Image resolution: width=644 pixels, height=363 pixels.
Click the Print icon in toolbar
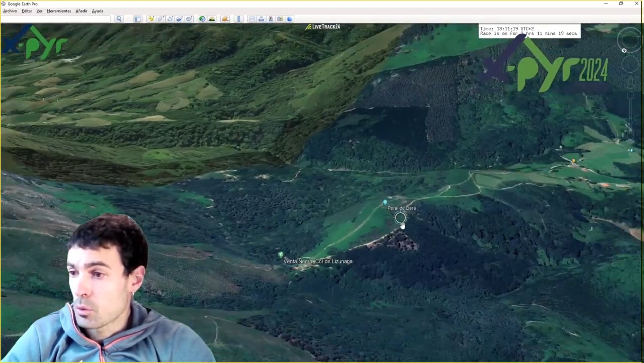pyautogui.click(x=261, y=19)
